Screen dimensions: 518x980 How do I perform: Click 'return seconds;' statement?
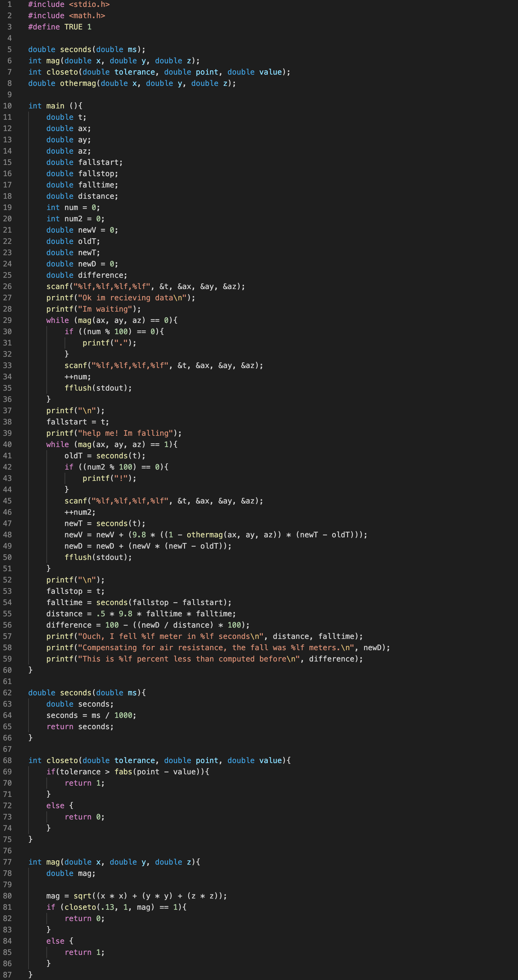pyautogui.click(x=80, y=727)
